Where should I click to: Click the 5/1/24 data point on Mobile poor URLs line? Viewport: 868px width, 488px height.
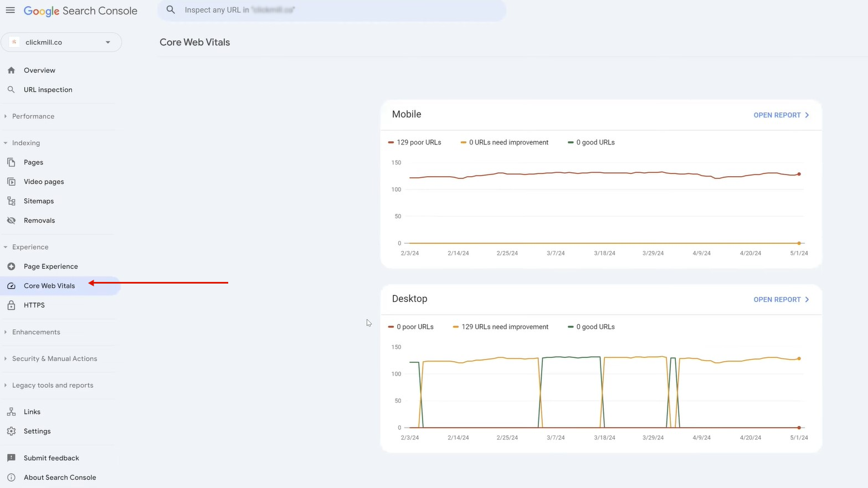[799, 174]
